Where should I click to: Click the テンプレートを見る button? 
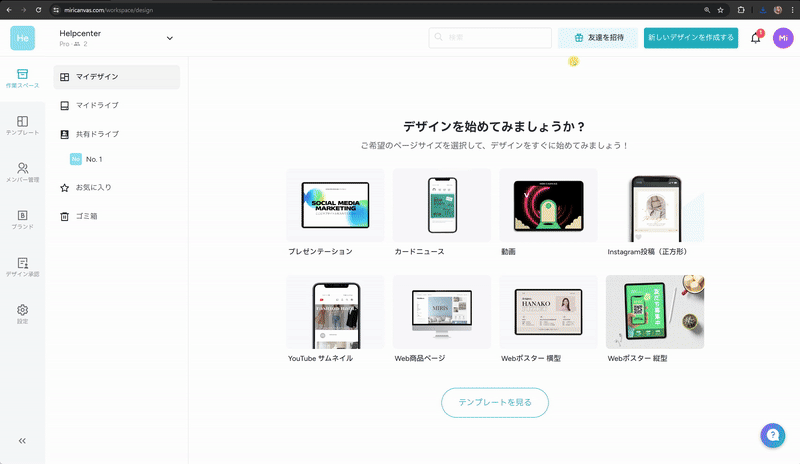495,402
